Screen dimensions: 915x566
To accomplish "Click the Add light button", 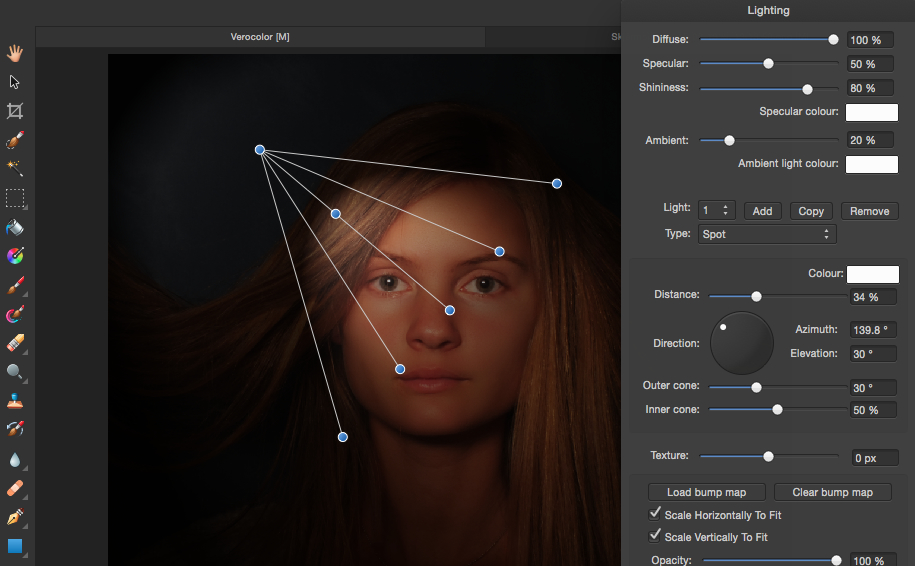I will [762, 211].
